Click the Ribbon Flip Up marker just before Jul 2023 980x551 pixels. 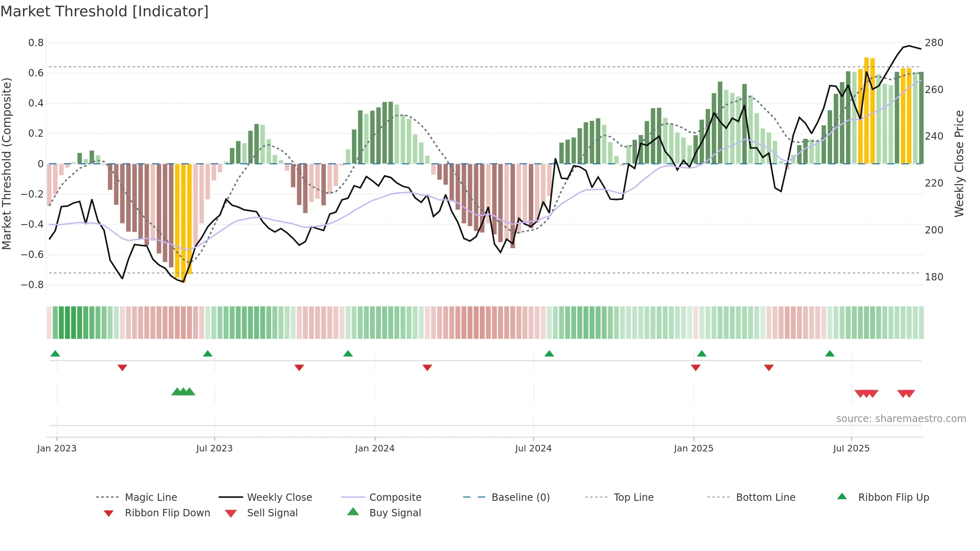point(207,353)
